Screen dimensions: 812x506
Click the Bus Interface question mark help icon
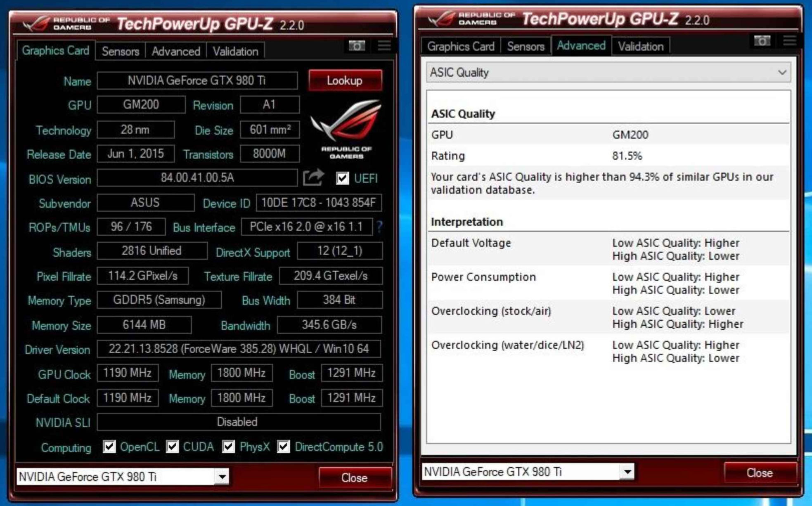[379, 226]
